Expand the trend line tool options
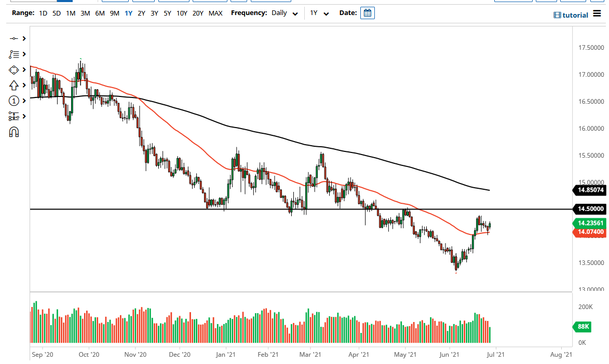609x364 pixels. [x=24, y=38]
